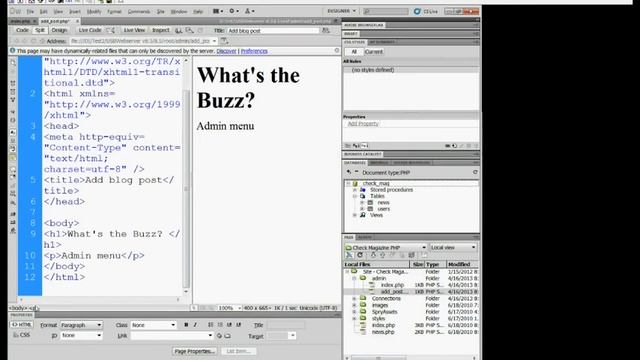Add database connection with plus icon
Screen dimensions: 640x360
point(349,172)
